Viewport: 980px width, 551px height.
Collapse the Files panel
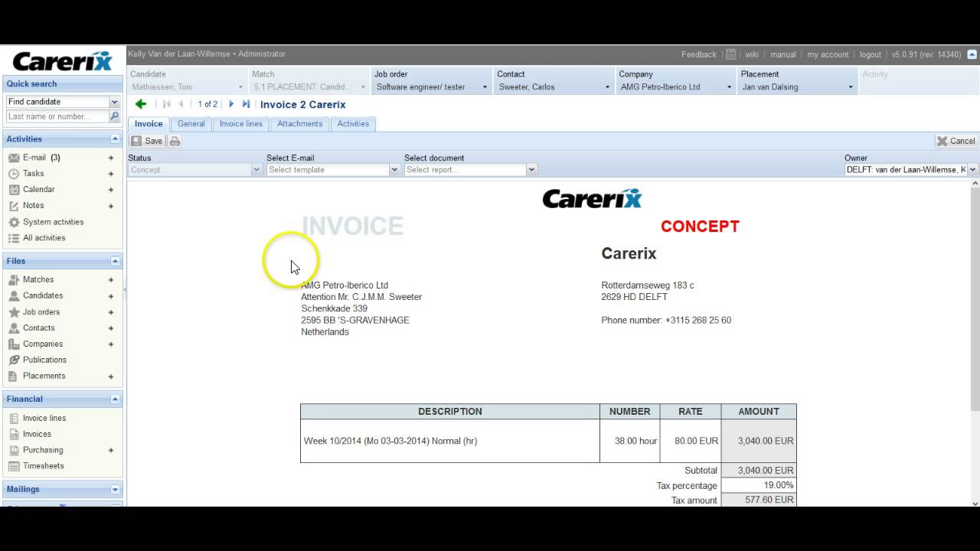pyautogui.click(x=116, y=261)
